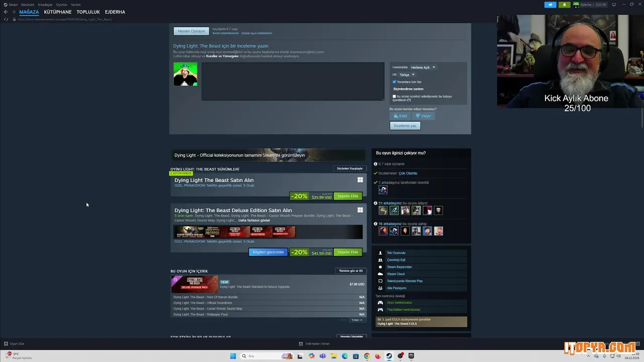Open Google Chrome from the taskbar
The height and width of the screenshot is (362, 644).
[367, 356]
